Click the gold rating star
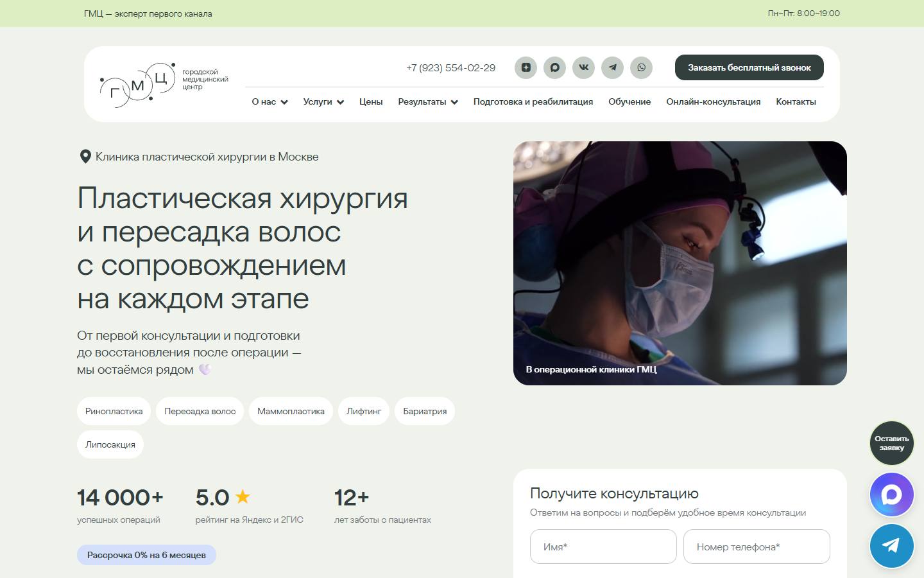924x578 pixels. click(243, 496)
